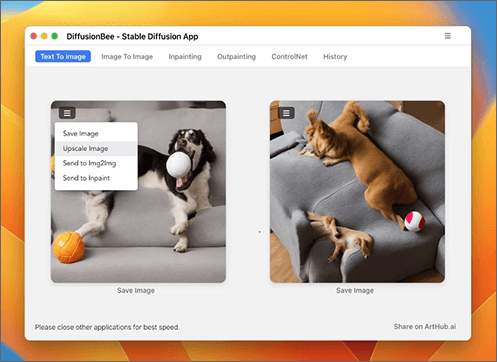The height and width of the screenshot is (362, 497).
Task: Open the Outpainting tab
Action: (x=236, y=57)
